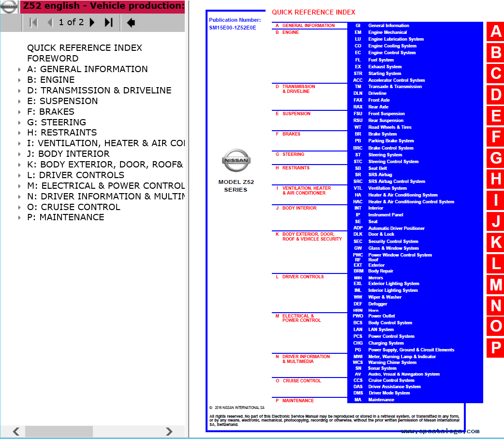Open Wiper & Washer link
Image resolution: width=504 pixels, height=439 pixels.
tap(385, 297)
